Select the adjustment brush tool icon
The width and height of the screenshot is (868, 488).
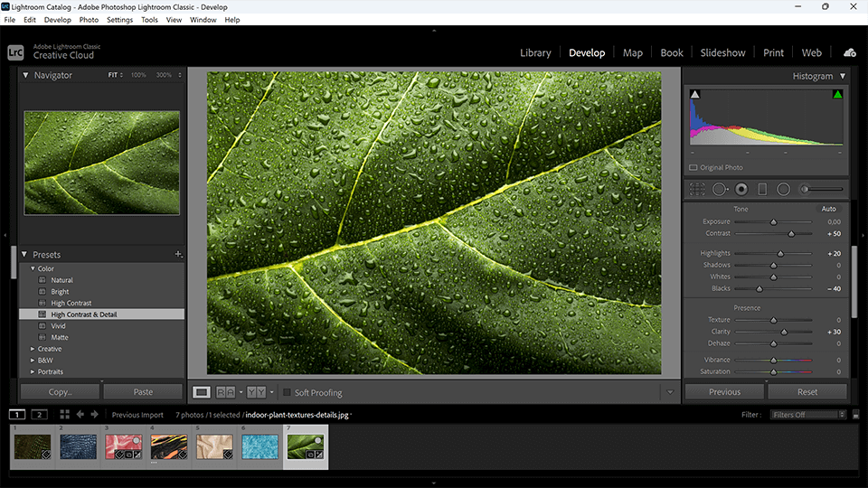[x=822, y=189]
